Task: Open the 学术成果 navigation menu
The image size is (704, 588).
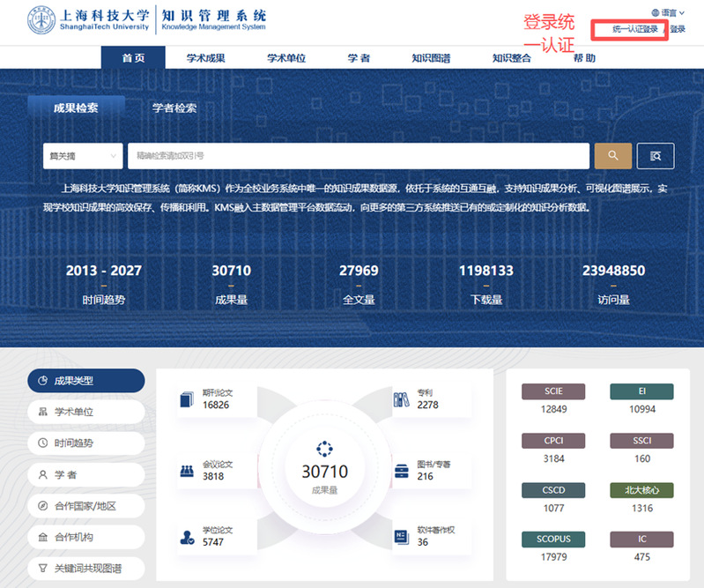Action: pyautogui.click(x=206, y=58)
